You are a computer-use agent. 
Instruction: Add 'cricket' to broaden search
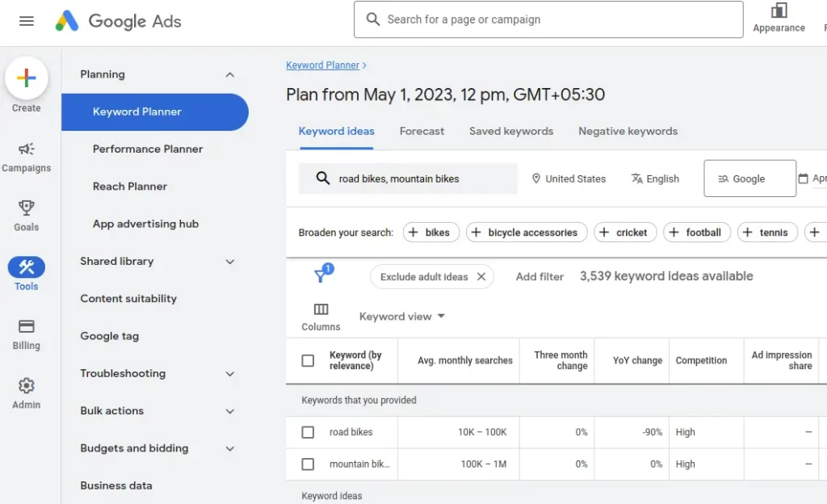[x=625, y=233]
